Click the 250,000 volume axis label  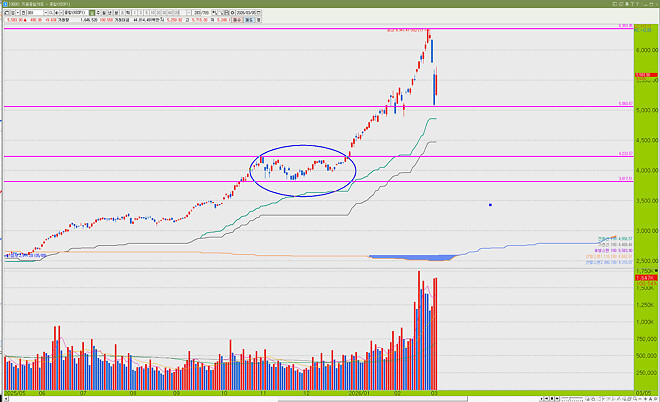click(647, 373)
